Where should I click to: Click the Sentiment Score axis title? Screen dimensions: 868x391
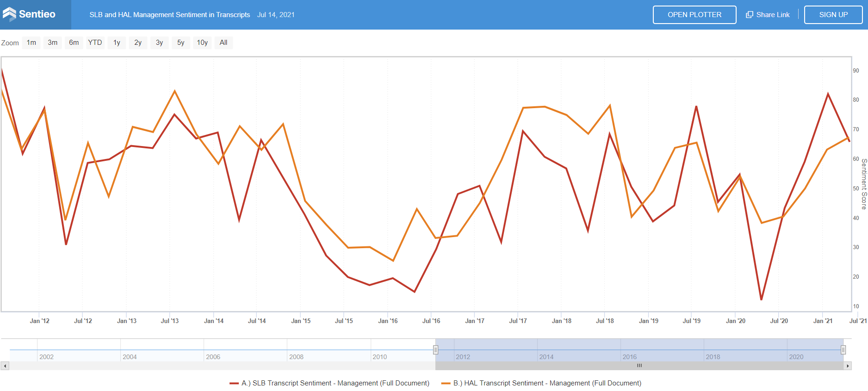(863, 184)
